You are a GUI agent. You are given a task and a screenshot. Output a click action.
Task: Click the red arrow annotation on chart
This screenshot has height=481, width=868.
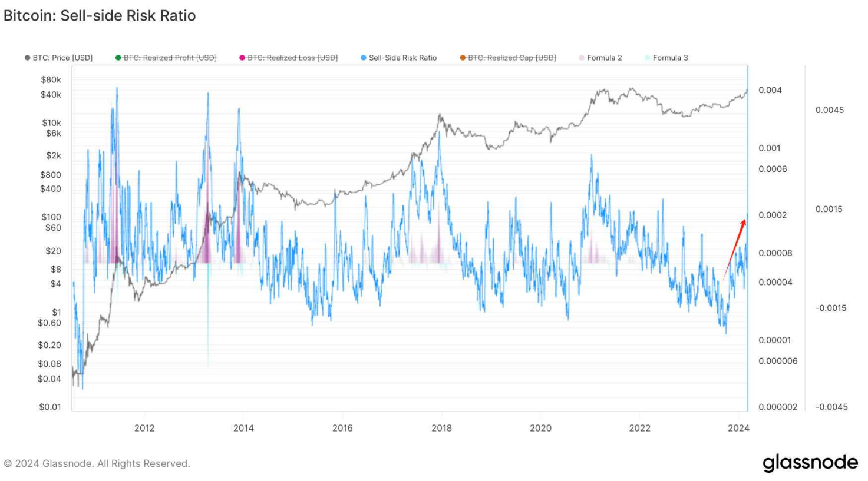[x=735, y=247]
